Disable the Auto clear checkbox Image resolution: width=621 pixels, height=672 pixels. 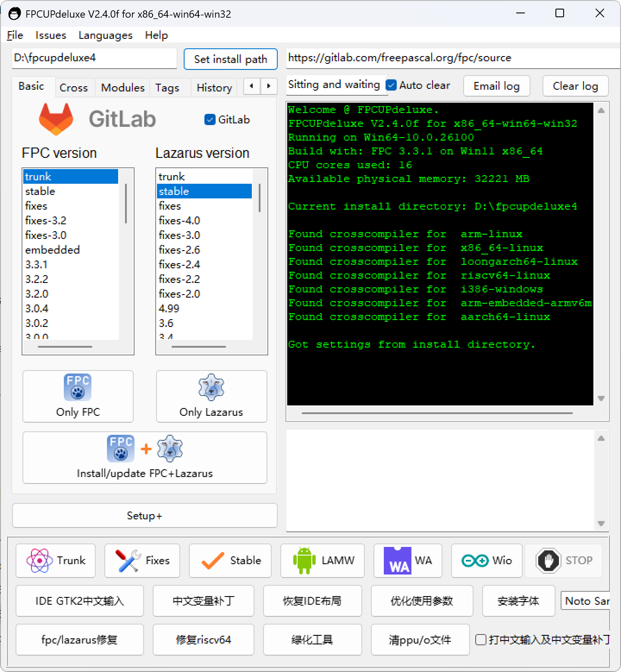point(391,85)
